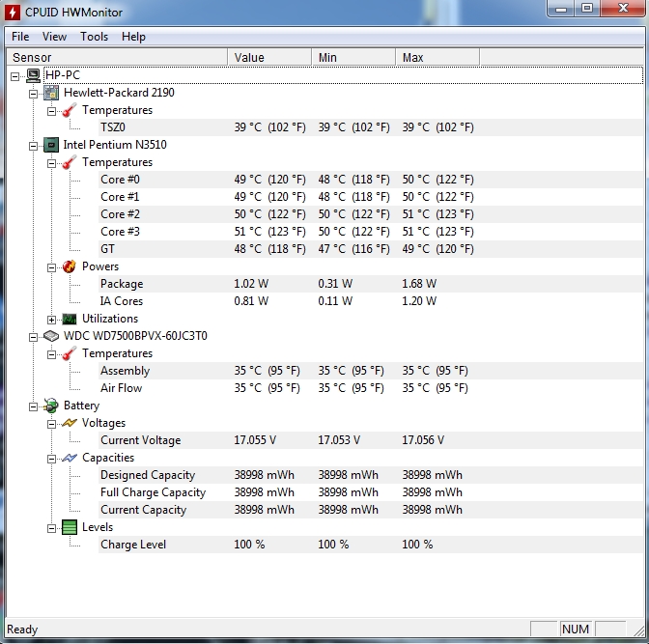
Task: Collapse the Voltages section
Action: tap(51, 424)
